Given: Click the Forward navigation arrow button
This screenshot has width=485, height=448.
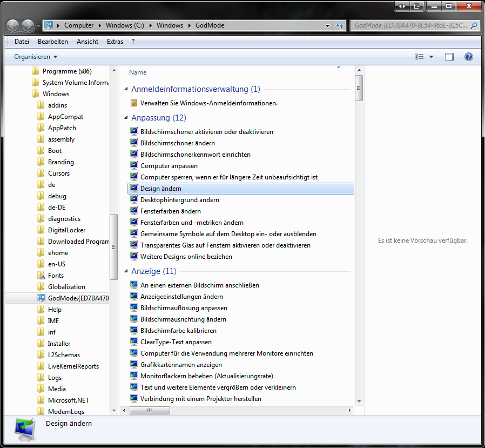Looking at the screenshot, I should pos(28,25).
